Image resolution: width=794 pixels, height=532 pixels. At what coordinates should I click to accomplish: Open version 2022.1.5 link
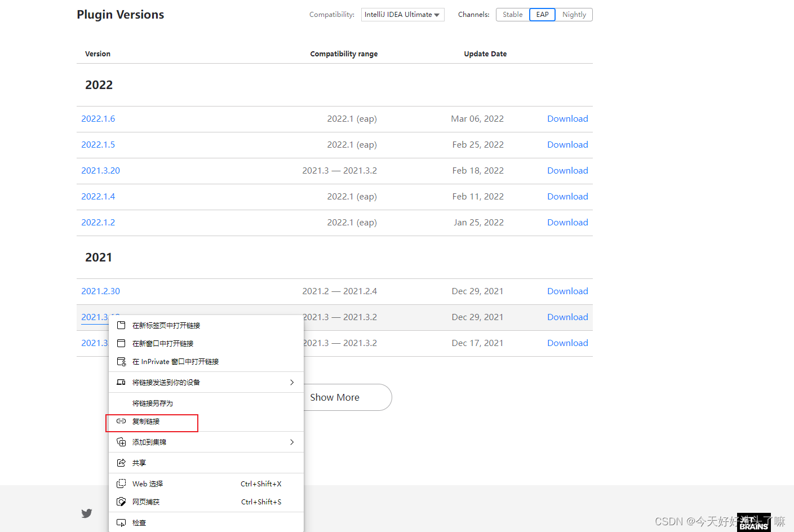click(98, 144)
